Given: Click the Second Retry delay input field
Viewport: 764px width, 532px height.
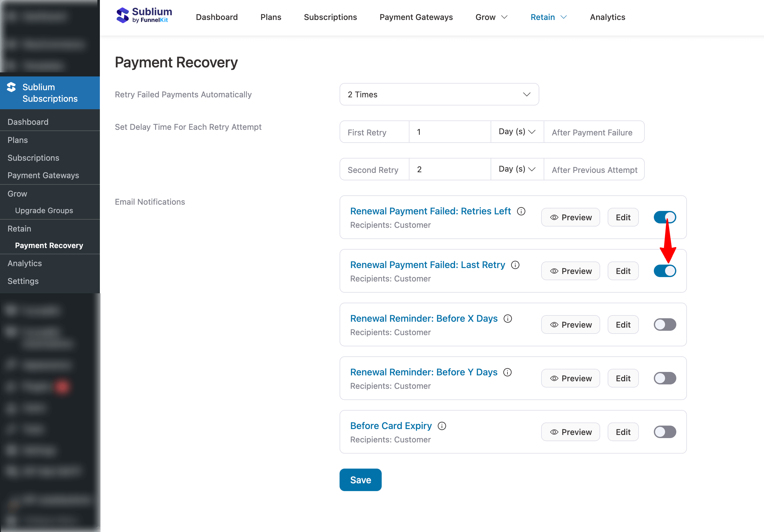Looking at the screenshot, I should [x=450, y=169].
